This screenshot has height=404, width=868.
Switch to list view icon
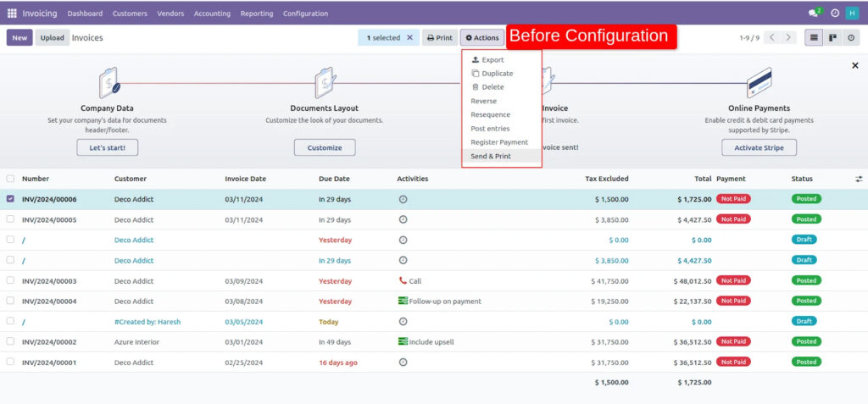[x=814, y=38]
